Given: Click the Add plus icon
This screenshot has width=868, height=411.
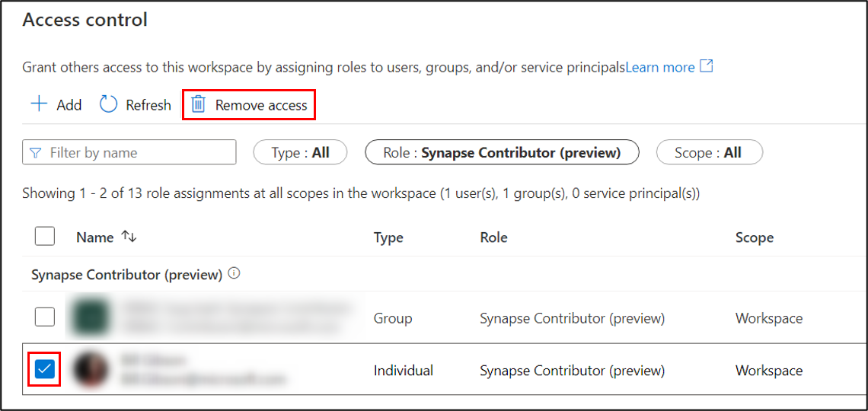Looking at the screenshot, I should [x=39, y=104].
